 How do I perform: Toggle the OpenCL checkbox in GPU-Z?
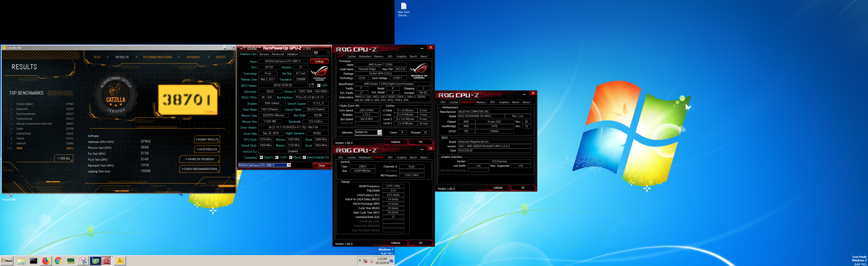261,157
